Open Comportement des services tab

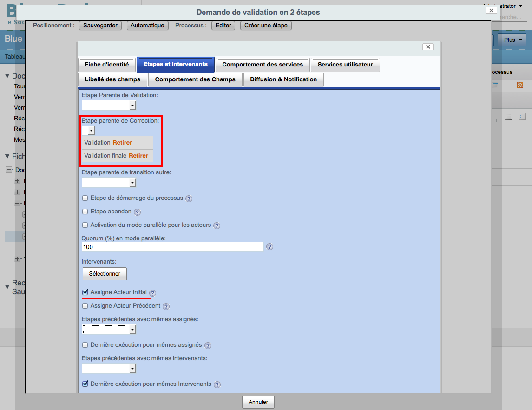263,65
